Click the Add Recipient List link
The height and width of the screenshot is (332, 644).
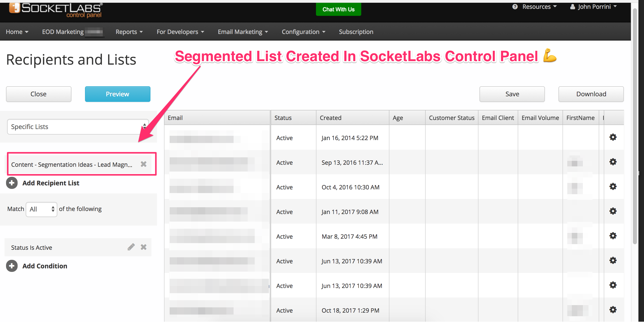pyautogui.click(x=51, y=183)
